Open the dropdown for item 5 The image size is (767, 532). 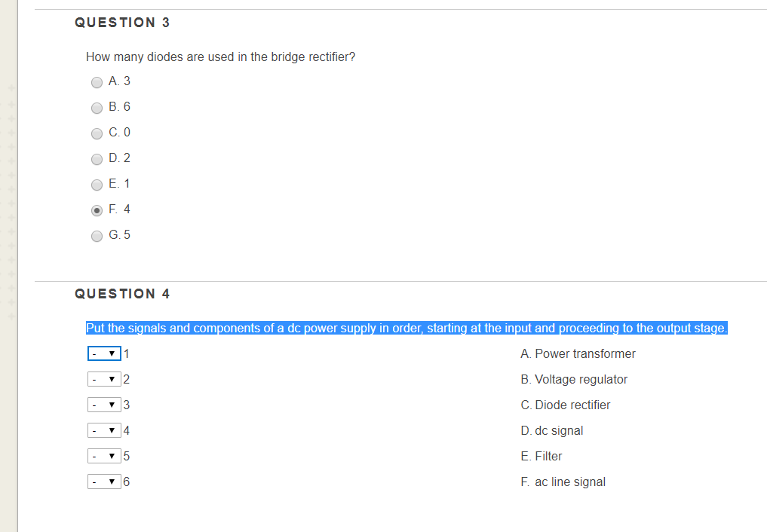104,456
